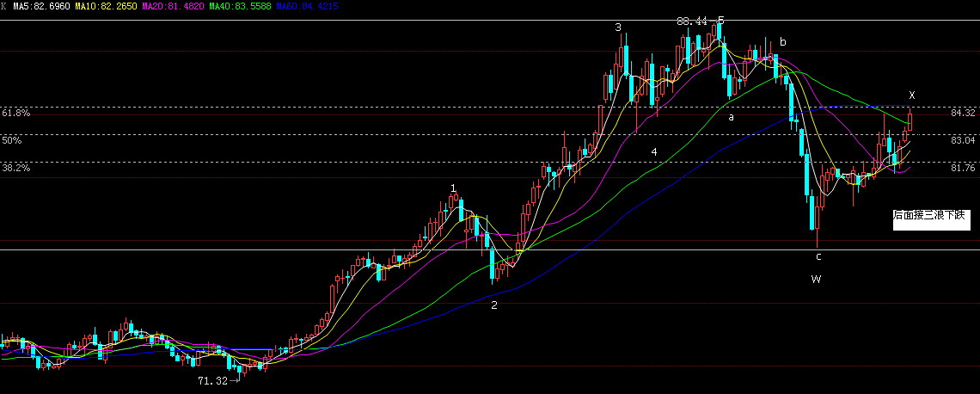
Task: Select the corrective wave a label
Action: (x=731, y=116)
